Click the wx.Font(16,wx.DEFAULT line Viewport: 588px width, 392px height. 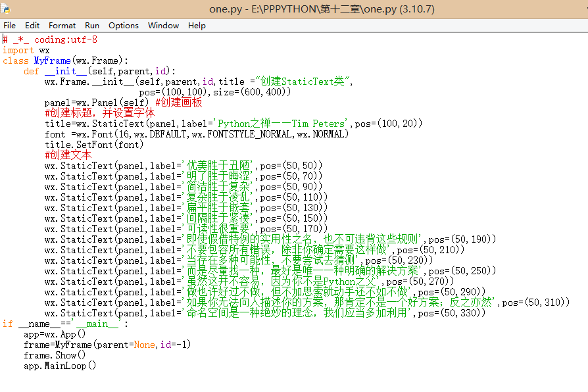[x=197, y=134]
